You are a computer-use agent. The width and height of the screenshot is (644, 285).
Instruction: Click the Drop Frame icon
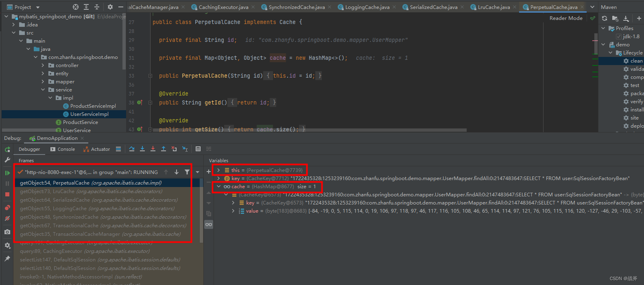click(x=174, y=149)
